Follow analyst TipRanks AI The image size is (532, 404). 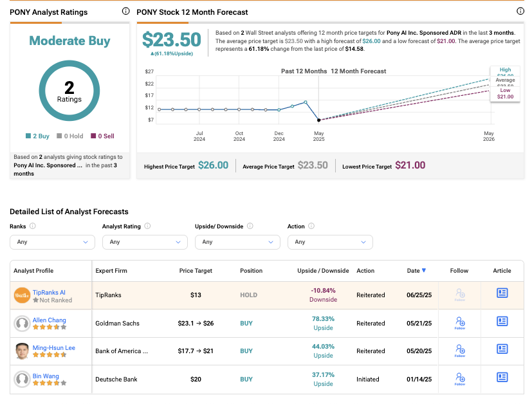pyautogui.click(x=460, y=295)
